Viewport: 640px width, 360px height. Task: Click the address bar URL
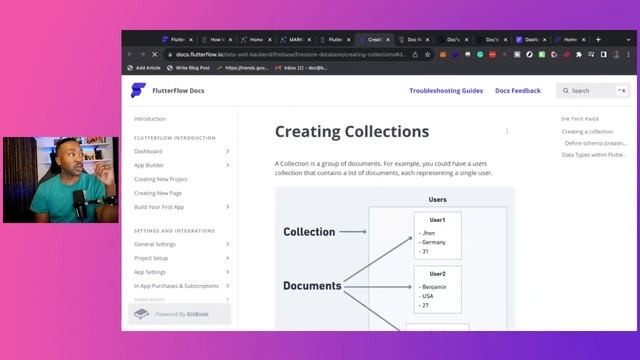[291, 54]
